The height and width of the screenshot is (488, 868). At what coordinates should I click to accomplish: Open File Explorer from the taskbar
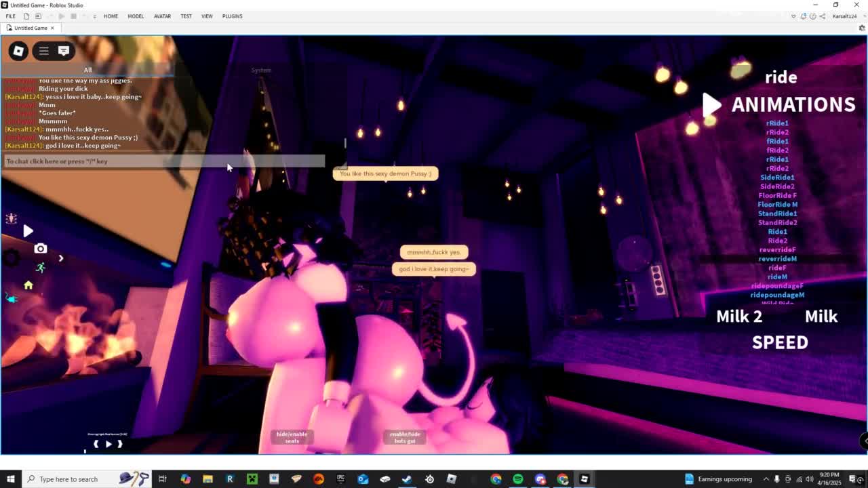[x=208, y=479]
